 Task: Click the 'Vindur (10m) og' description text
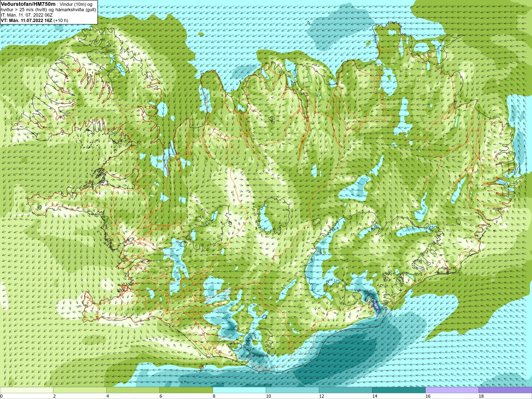(76, 4)
